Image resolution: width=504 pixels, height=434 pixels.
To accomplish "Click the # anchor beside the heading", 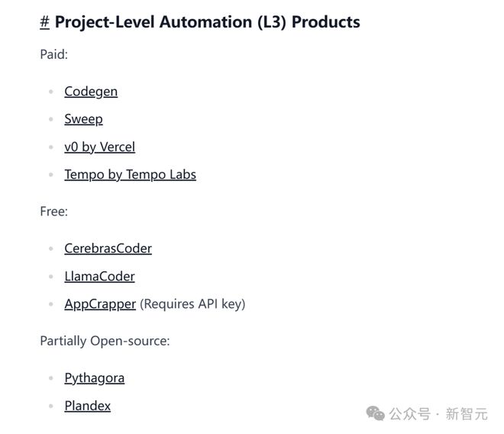I will [x=44, y=22].
